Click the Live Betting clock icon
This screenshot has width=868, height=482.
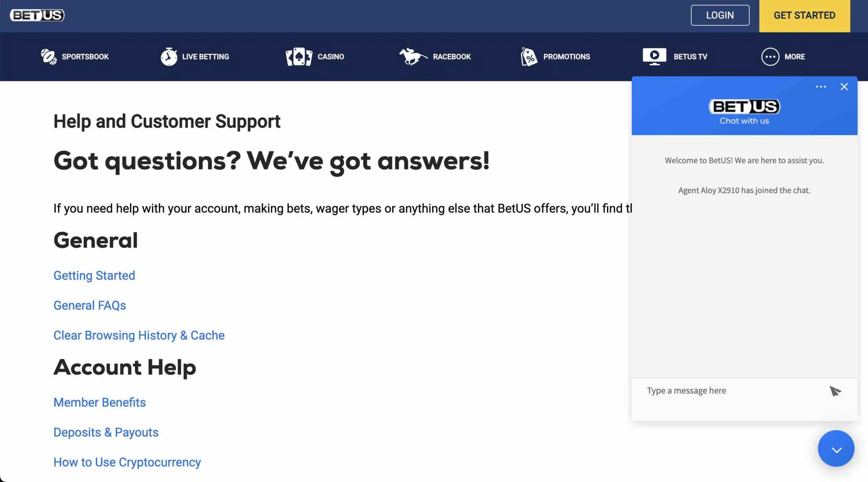(x=169, y=56)
